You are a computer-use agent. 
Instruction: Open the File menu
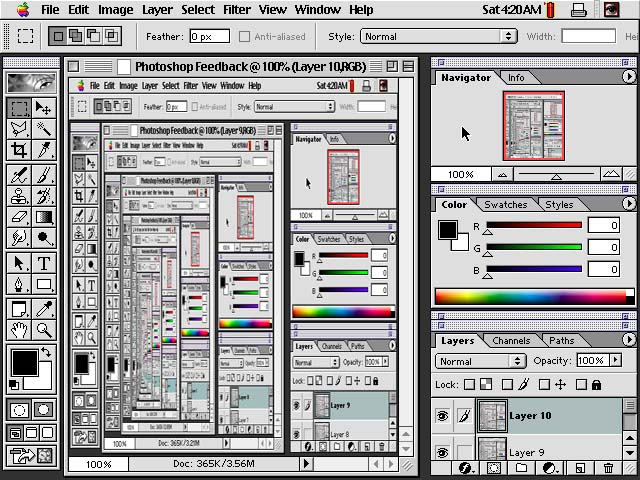tap(50, 9)
